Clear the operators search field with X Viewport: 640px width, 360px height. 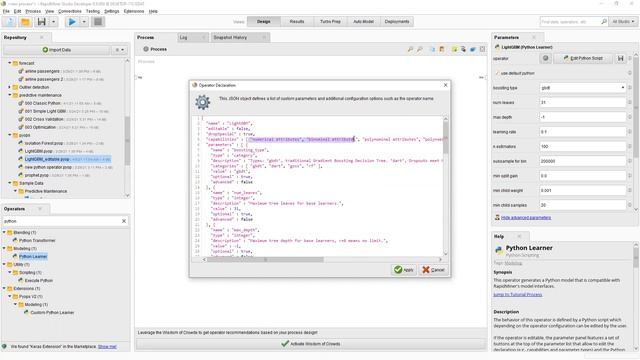pyautogui.click(x=124, y=221)
